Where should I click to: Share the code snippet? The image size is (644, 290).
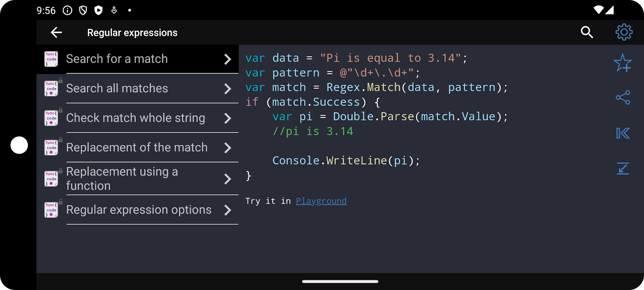623,98
